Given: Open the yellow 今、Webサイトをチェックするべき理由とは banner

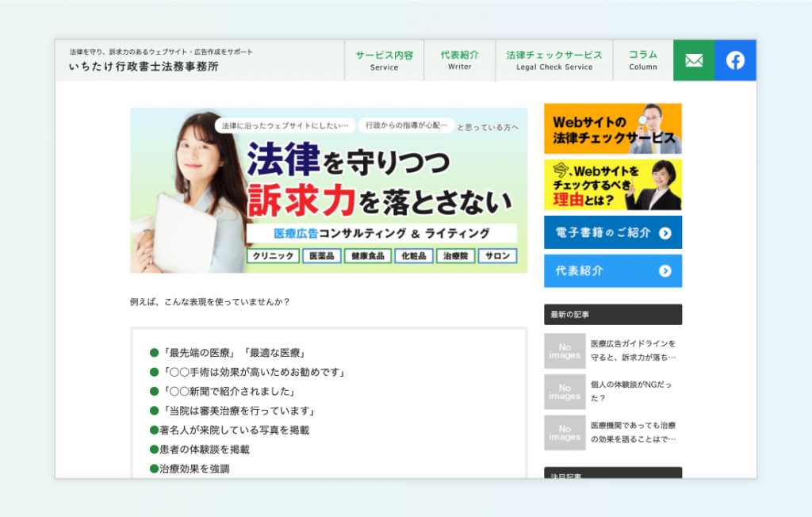Looking at the screenshot, I should [612, 185].
